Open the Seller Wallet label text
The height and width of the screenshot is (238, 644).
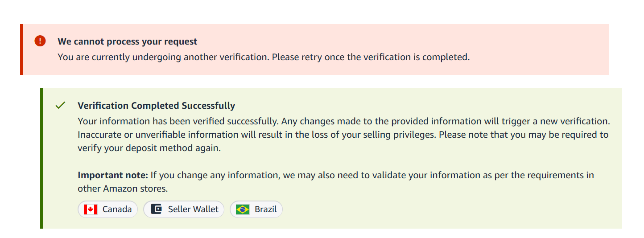pyautogui.click(x=193, y=209)
